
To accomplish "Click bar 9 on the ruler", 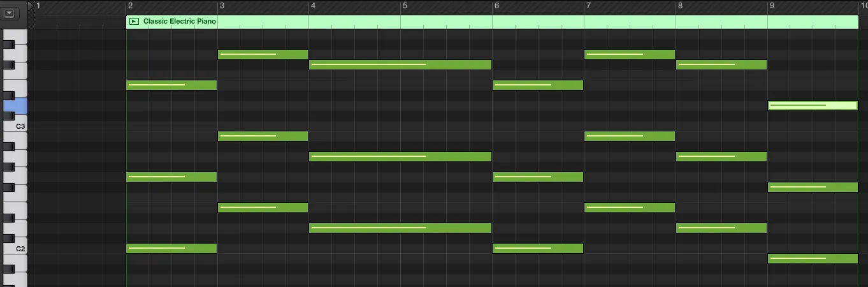I will tap(772, 6).
